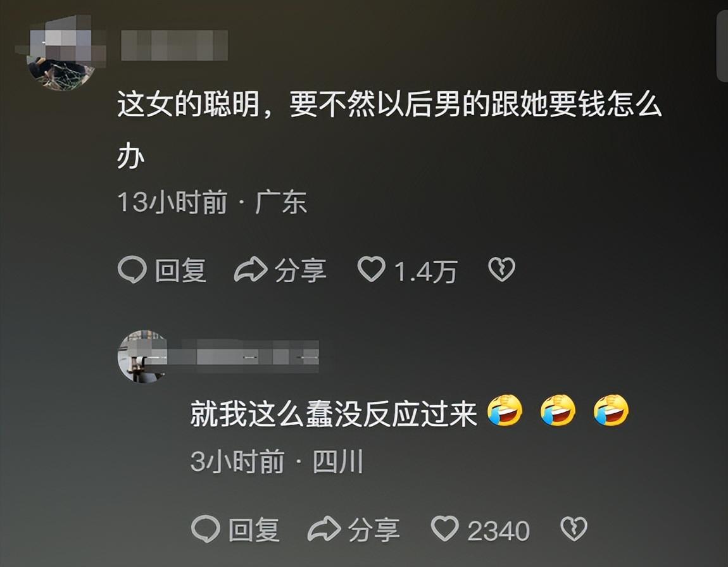This screenshot has width=728, height=567.
Task: Click the scrollbar handle at the right edge
Action: (722, 46)
